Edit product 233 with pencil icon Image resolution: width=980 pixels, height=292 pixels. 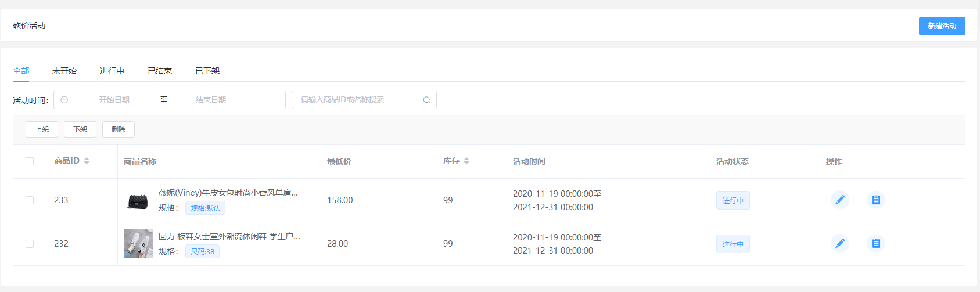pyautogui.click(x=839, y=200)
